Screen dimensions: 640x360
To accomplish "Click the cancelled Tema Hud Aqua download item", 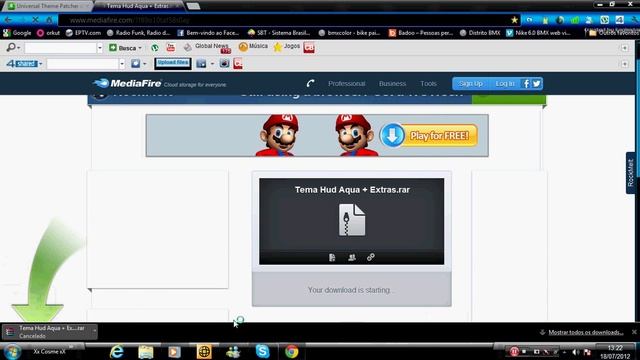I will (49, 332).
